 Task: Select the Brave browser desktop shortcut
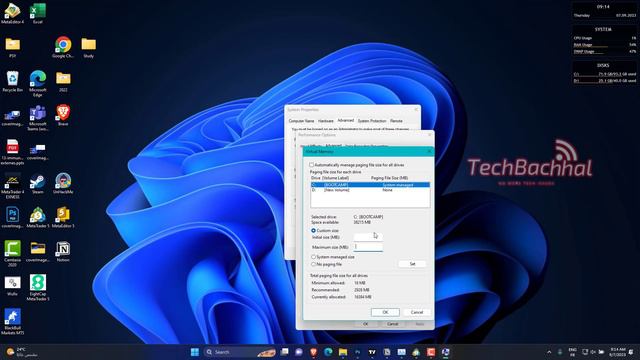63,115
